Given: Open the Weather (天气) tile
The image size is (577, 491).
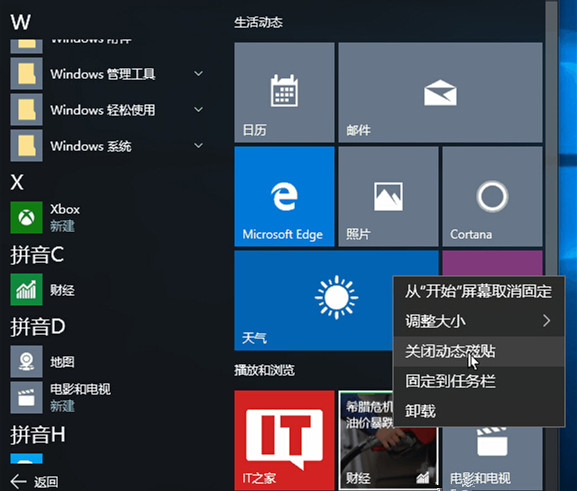Looking at the screenshot, I should click(x=313, y=300).
